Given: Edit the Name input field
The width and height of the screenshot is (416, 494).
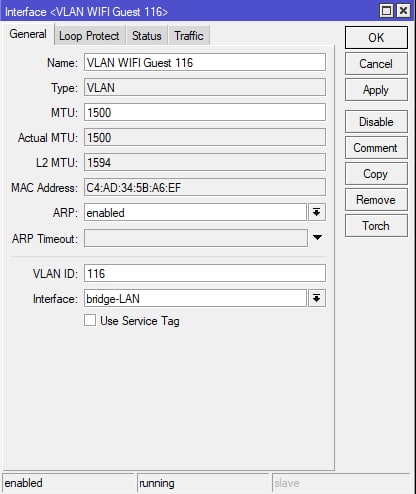Looking at the screenshot, I should click(x=205, y=62).
